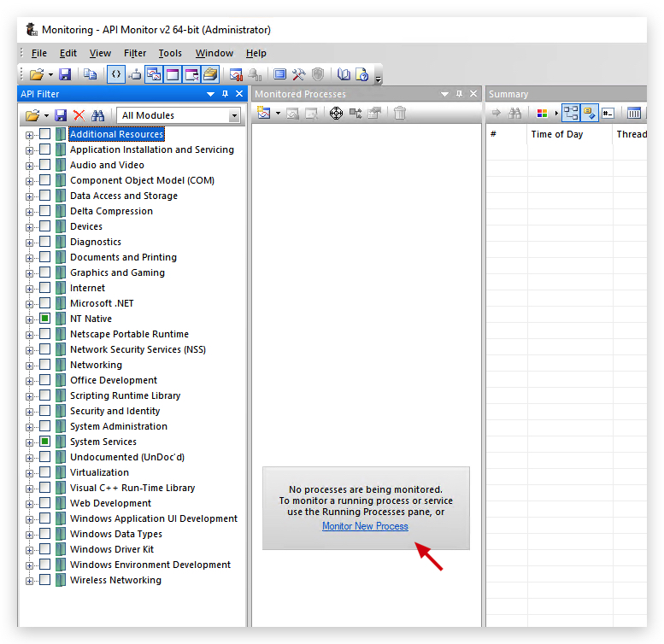Viewport: 664px width, 644px height.
Task: Open the File menu
Action: [39, 53]
